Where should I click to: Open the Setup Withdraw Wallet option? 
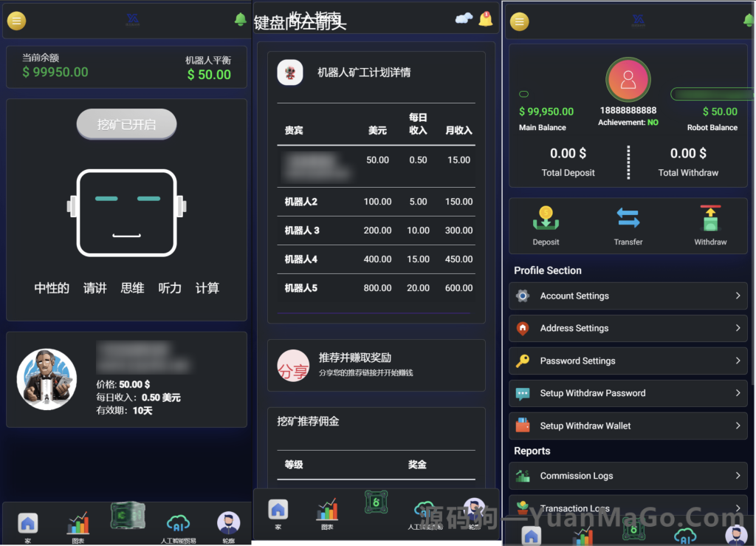tap(628, 426)
